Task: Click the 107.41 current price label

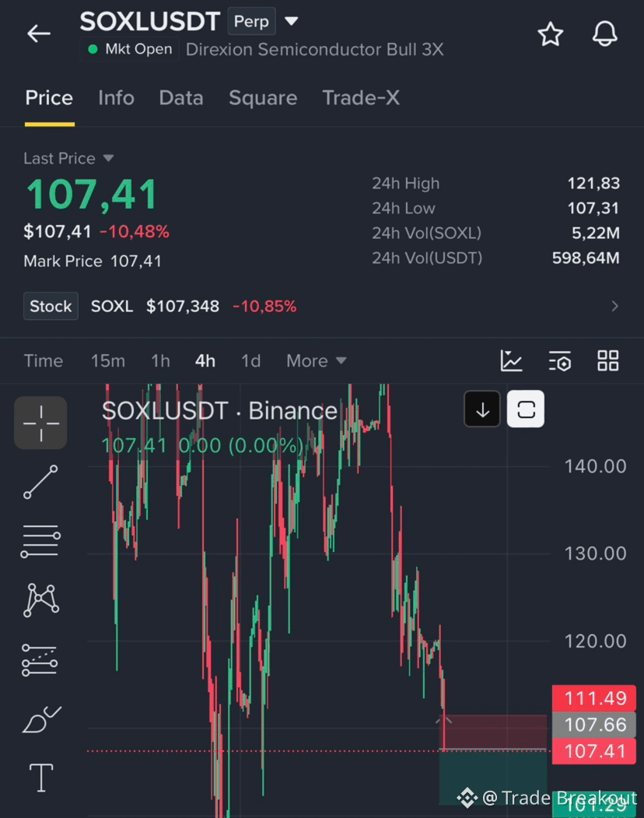Action: (594, 751)
